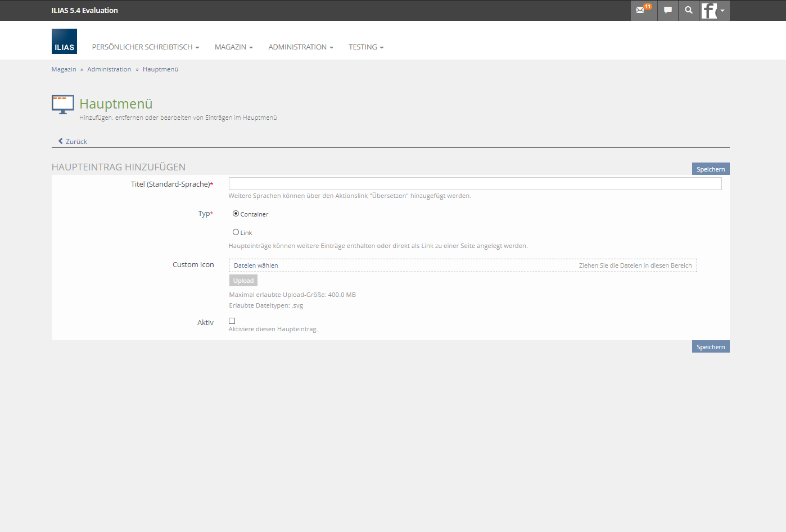The image size is (786, 532).
Task: Focus the Titel text input field
Action: coord(475,184)
